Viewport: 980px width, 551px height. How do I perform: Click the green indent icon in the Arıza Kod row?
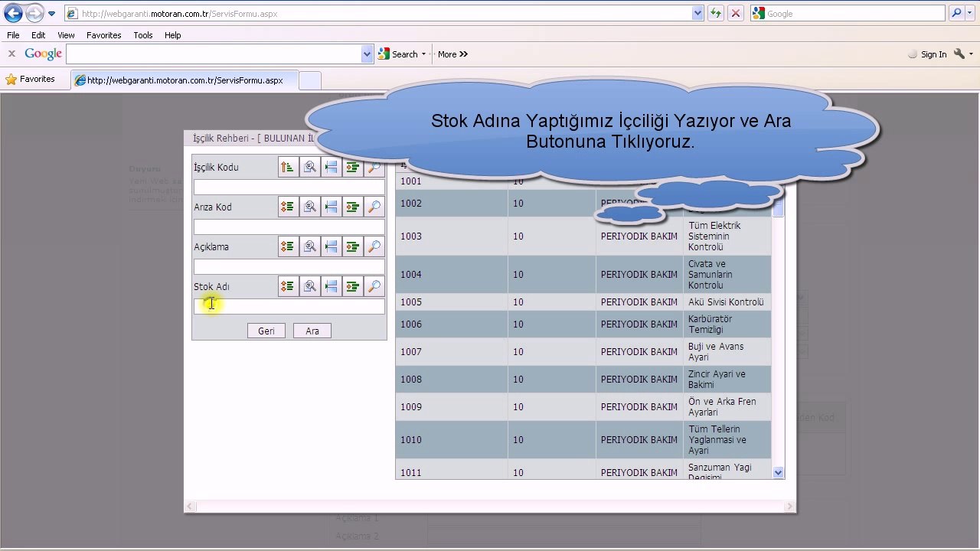pos(352,207)
